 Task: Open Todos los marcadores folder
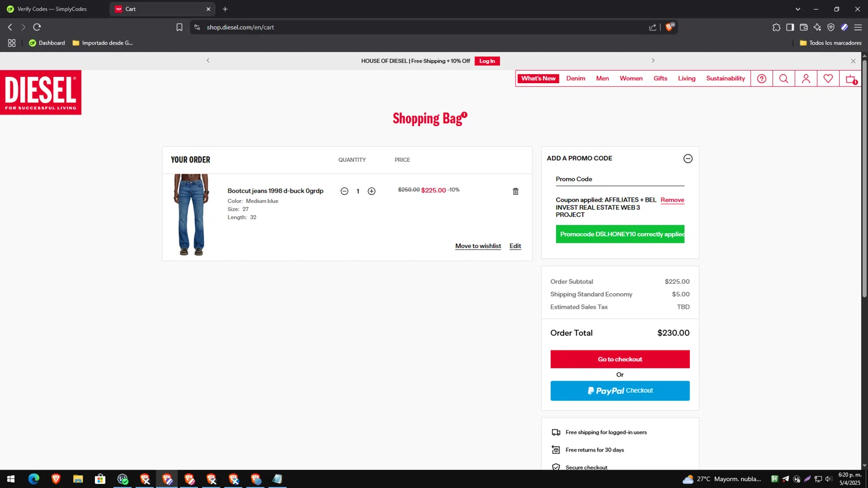(x=830, y=43)
